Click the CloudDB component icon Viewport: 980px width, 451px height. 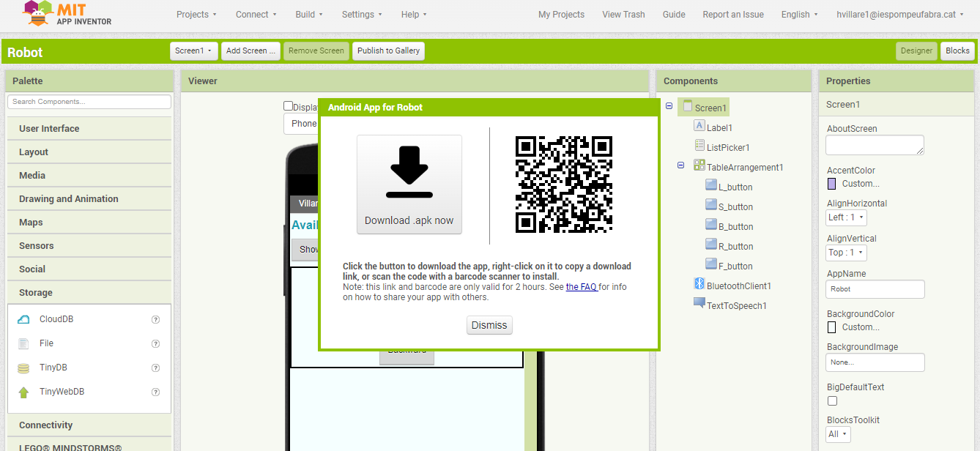pyautogui.click(x=23, y=319)
